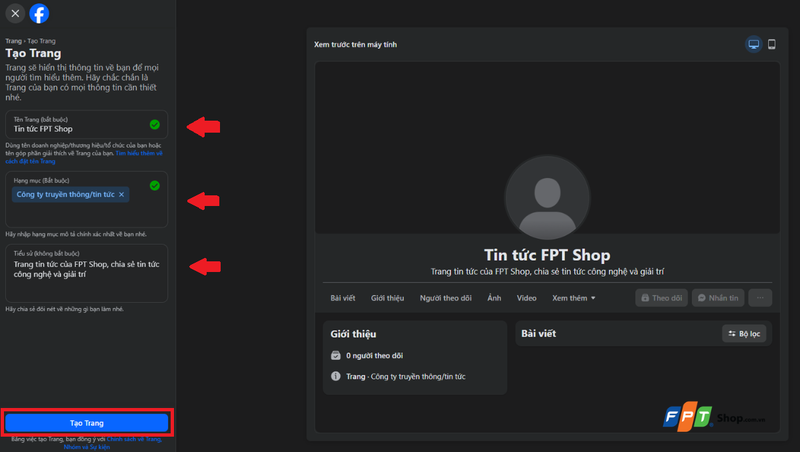The height and width of the screenshot is (452, 800).
Task: Click the info icon beside 'Trang · Công ty truyền thông/tin tức'
Action: [x=336, y=376]
